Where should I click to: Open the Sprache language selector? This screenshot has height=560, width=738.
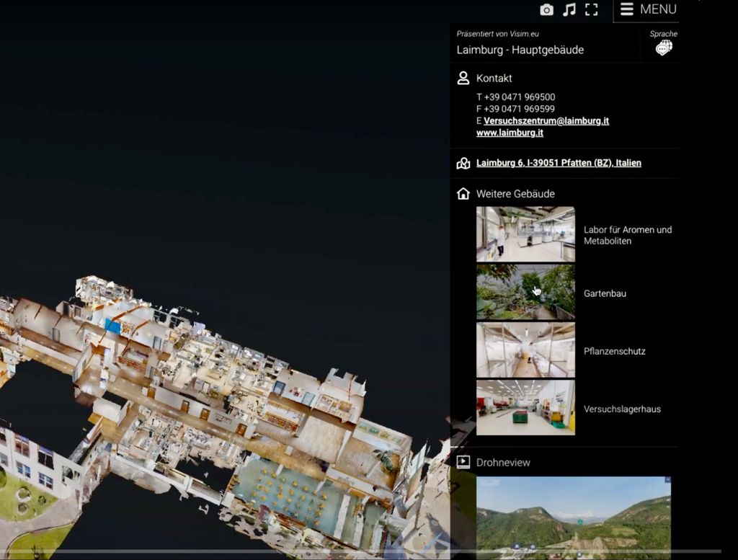click(x=663, y=47)
